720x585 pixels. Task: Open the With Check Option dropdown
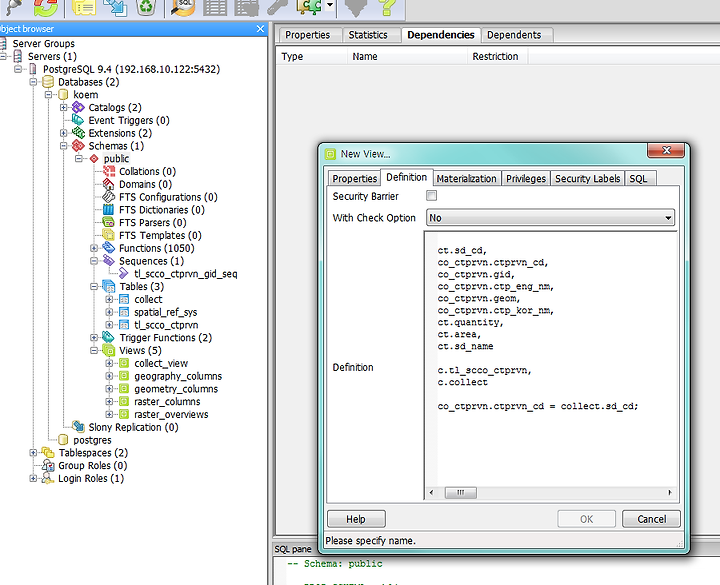[x=551, y=218]
